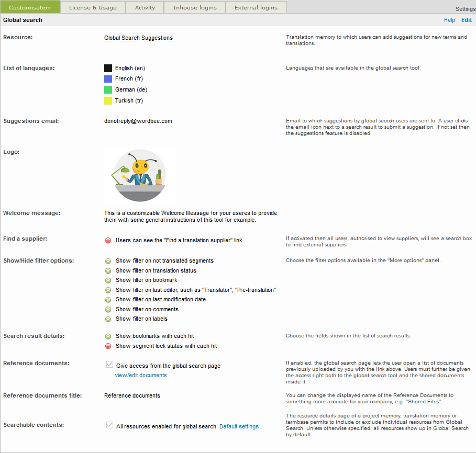The height and width of the screenshot is (453, 476).
Task: Click green check icon for last modification date
Action: (x=108, y=300)
